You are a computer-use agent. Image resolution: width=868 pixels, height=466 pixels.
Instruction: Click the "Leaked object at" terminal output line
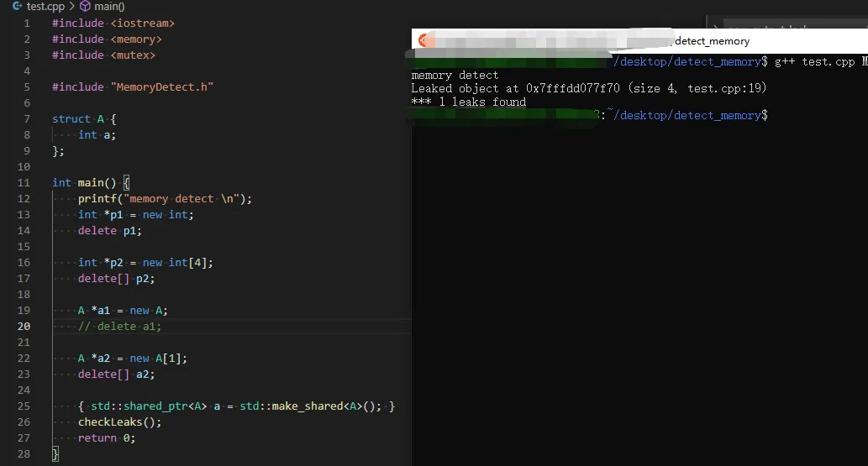588,88
